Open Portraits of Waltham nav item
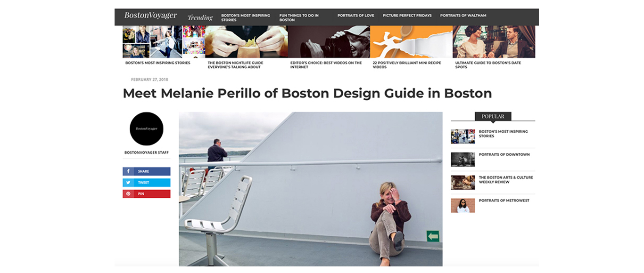 point(463,16)
